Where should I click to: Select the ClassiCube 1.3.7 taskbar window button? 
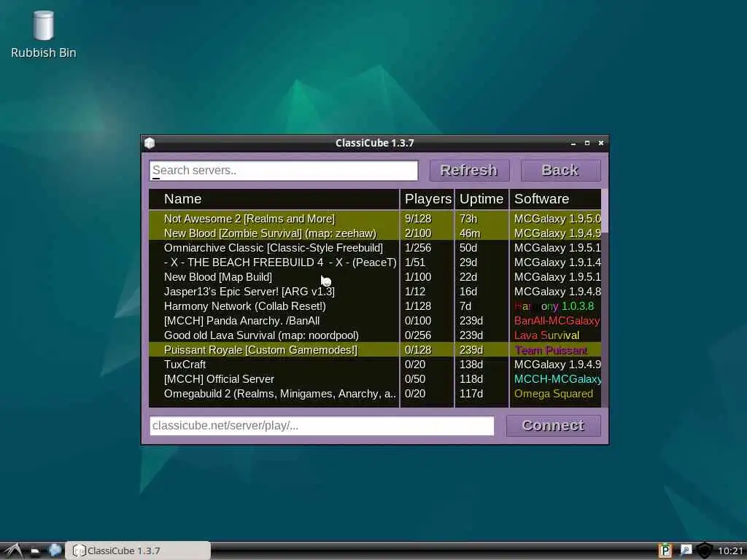click(x=138, y=551)
